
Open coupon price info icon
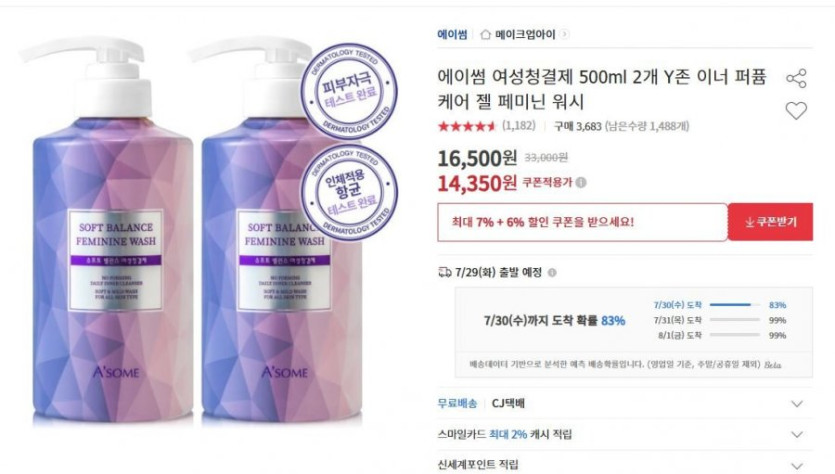[x=581, y=183]
